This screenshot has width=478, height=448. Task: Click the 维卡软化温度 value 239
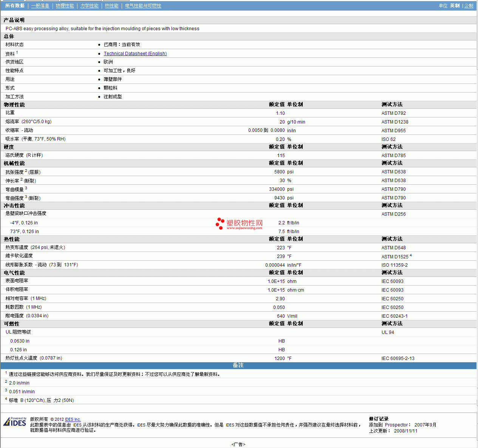click(281, 256)
